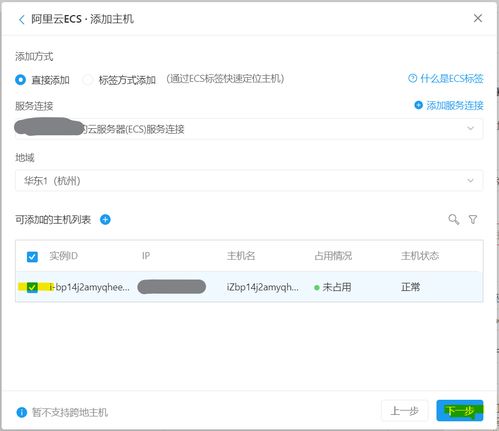Toggle the select-all checkbox in table header

pos(32,257)
